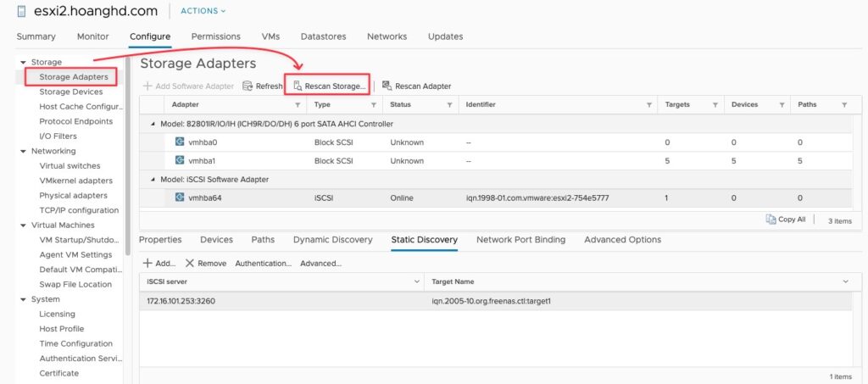Click the vmhba0 adapter icon
This screenshot has width=868, height=384.
coord(180,142)
